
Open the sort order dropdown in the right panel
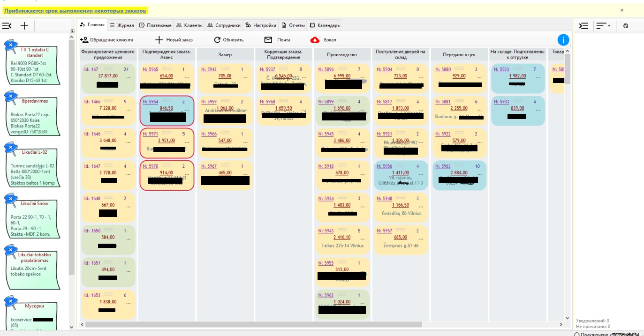[603, 26]
